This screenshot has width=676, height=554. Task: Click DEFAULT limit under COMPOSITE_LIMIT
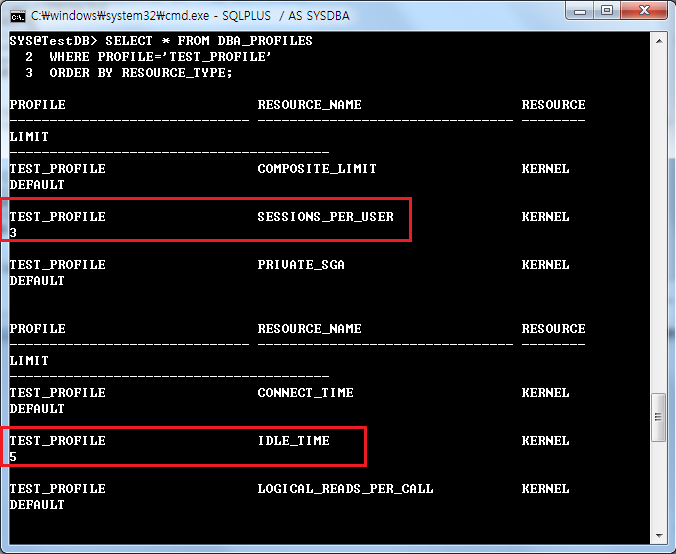pyautogui.click(x=37, y=185)
